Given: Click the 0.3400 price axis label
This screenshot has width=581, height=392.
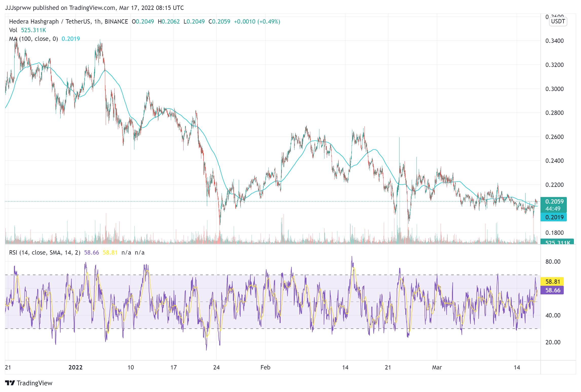Looking at the screenshot, I should click(554, 41).
